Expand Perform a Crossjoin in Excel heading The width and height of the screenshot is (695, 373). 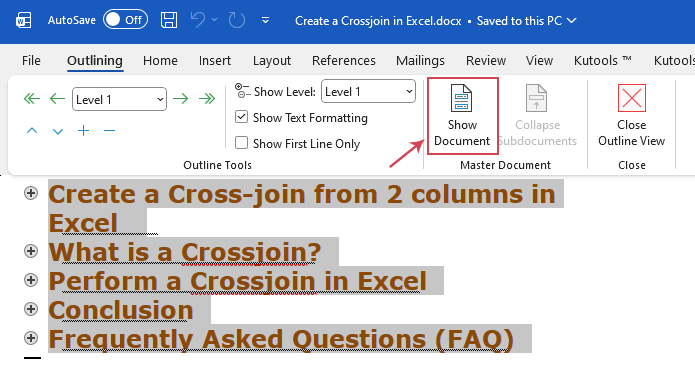coord(31,280)
